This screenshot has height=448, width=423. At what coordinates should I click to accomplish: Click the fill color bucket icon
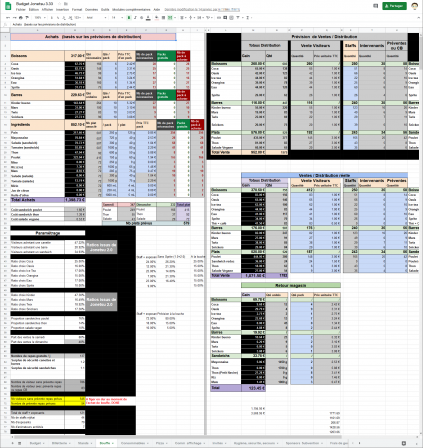[x=156, y=18]
